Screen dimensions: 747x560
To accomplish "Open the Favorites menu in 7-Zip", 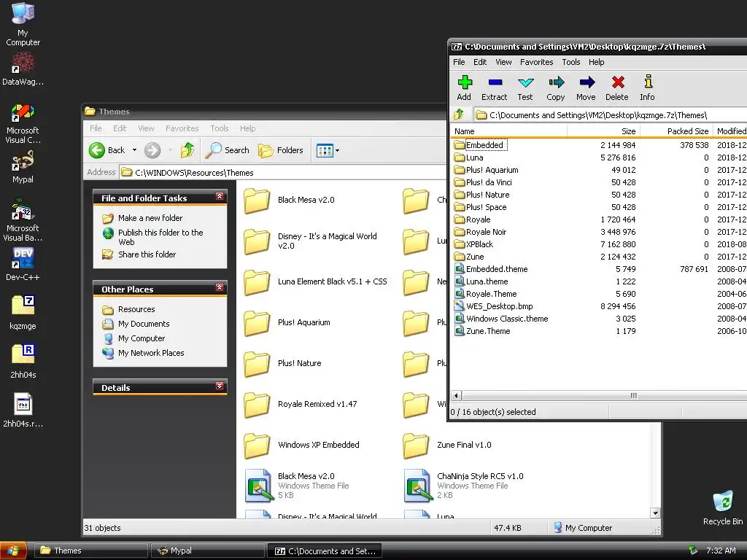I will [536, 62].
